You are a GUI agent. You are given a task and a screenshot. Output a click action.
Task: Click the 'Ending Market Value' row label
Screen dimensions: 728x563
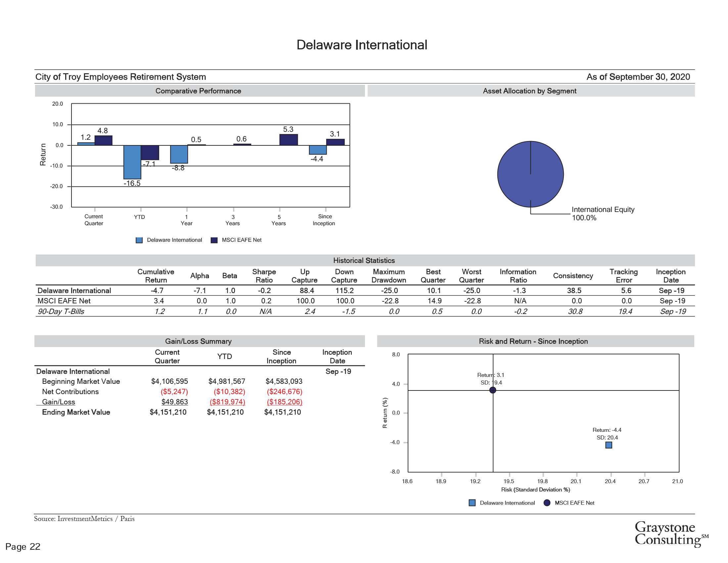click(76, 412)
